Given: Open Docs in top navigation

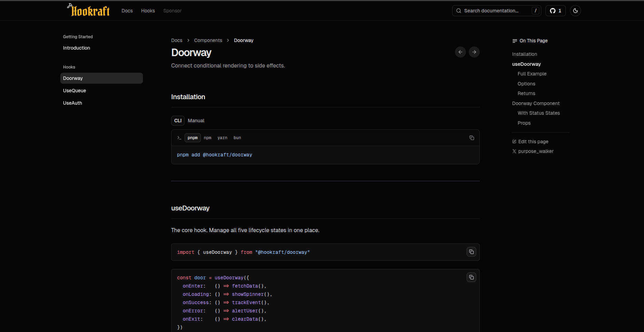Looking at the screenshot, I should point(127,11).
